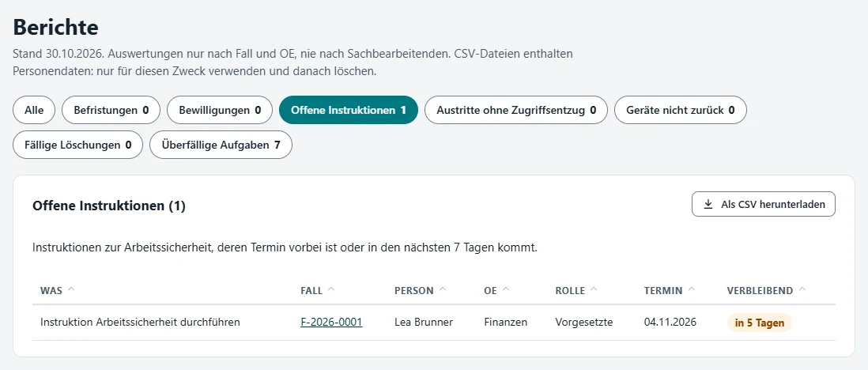Click 'Offene Instruktionen (1)' panel heading
Screen dimensions: 868x370
click(109, 206)
